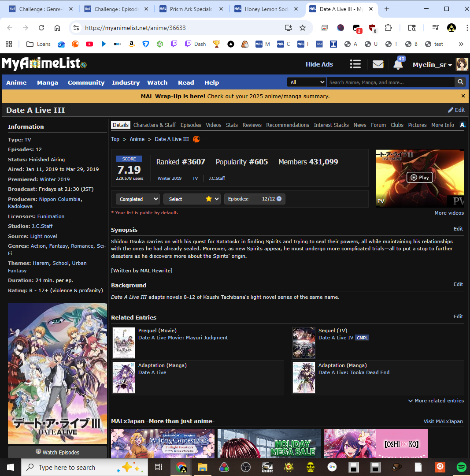Open the notifications bell icon
Screen dimensions: 470x476
(x=398, y=64)
